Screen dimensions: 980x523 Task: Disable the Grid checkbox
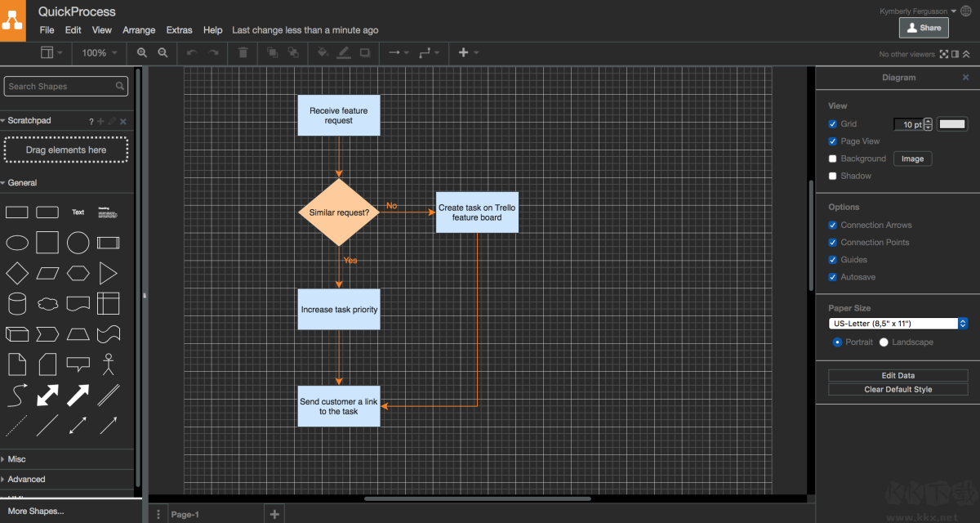point(833,124)
